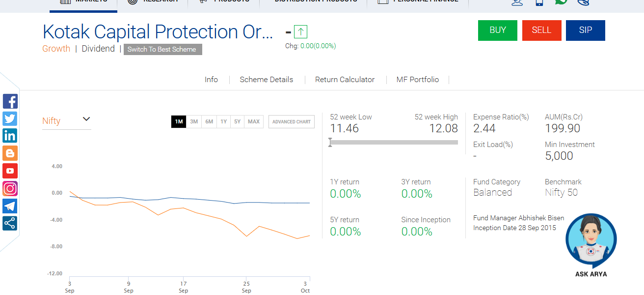Click the Switch To Best Scheme button
The height and width of the screenshot is (295, 644).
tap(162, 49)
